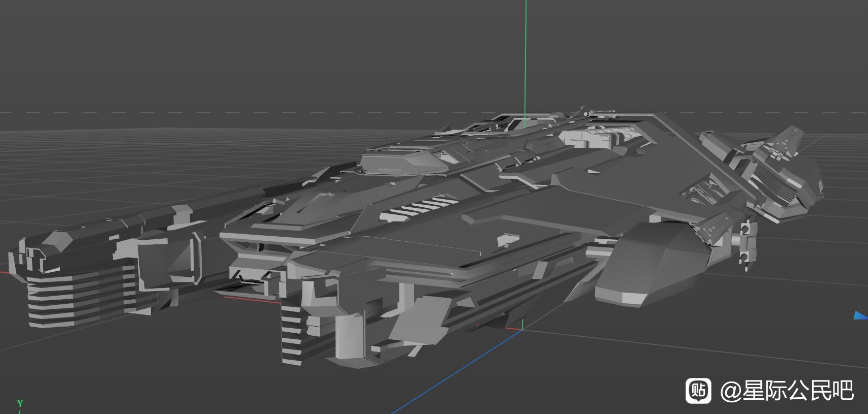Grab the blue Z axis arrow tip
The image size is (868, 414).
point(860,316)
